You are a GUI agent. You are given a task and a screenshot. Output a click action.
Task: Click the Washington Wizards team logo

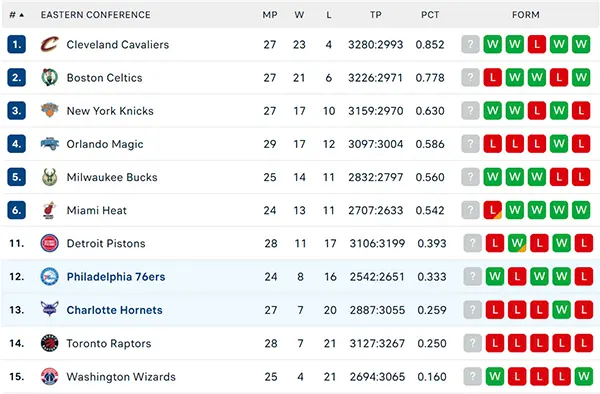[50, 376]
